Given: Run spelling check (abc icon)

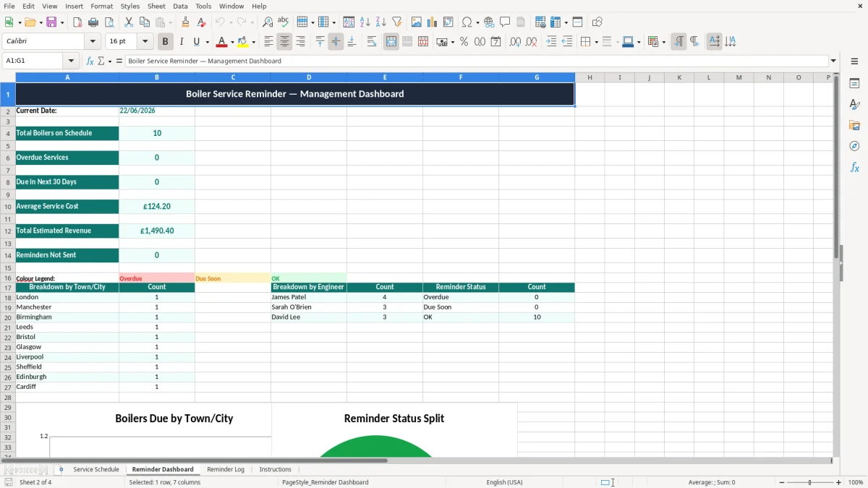Looking at the screenshot, I should click(x=284, y=22).
